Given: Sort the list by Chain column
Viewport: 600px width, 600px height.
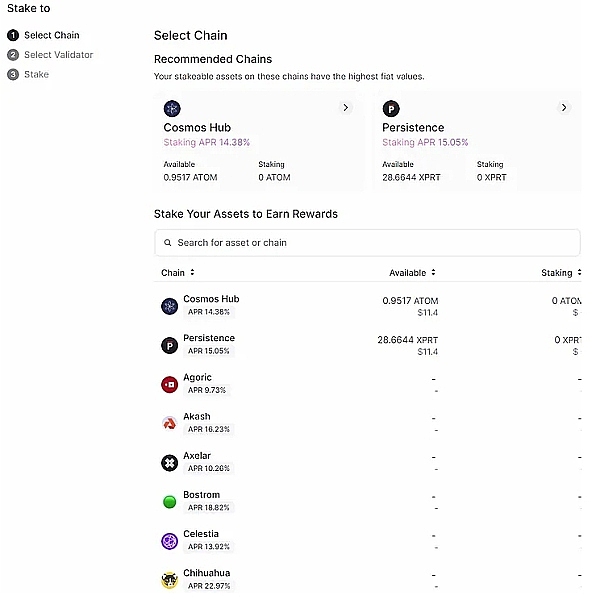Looking at the screenshot, I should click(x=178, y=272).
